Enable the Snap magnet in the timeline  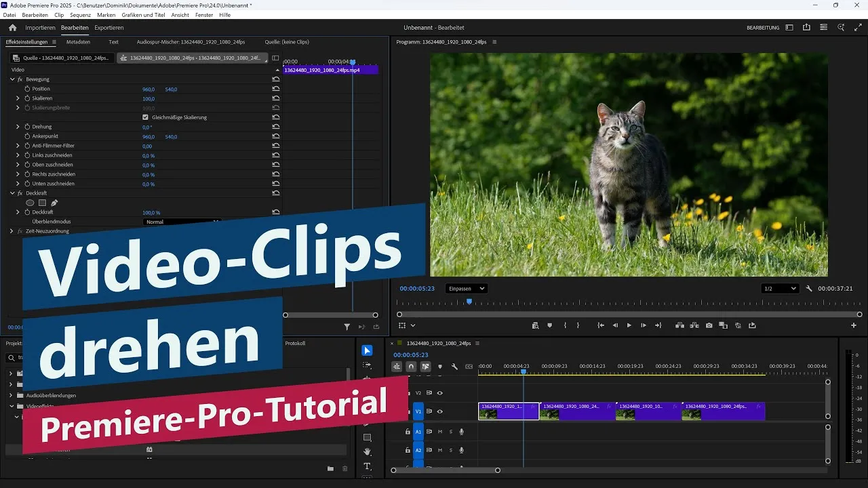411,366
